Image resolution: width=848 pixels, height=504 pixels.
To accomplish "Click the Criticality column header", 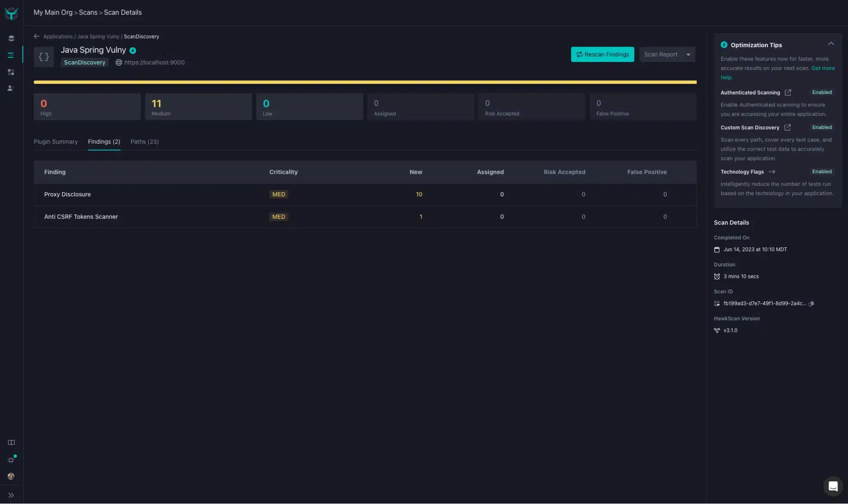I will [283, 172].
